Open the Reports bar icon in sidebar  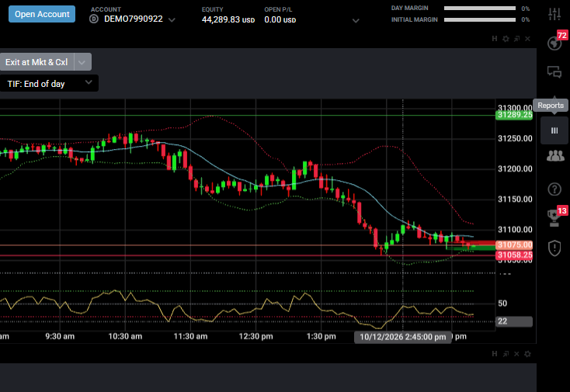click(554, 130)
